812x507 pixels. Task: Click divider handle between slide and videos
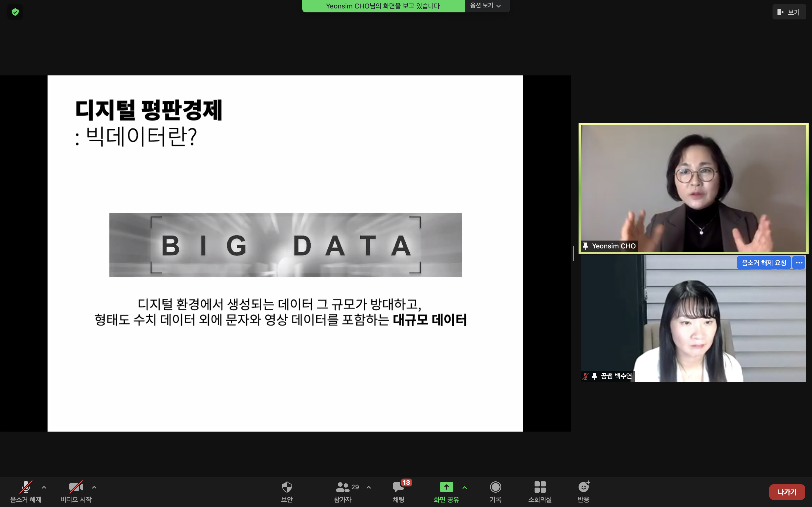[573, 253]
